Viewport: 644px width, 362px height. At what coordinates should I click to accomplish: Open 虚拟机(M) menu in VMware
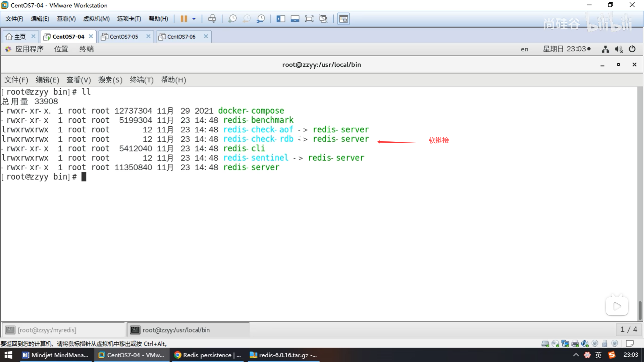[x=96, y=19]
